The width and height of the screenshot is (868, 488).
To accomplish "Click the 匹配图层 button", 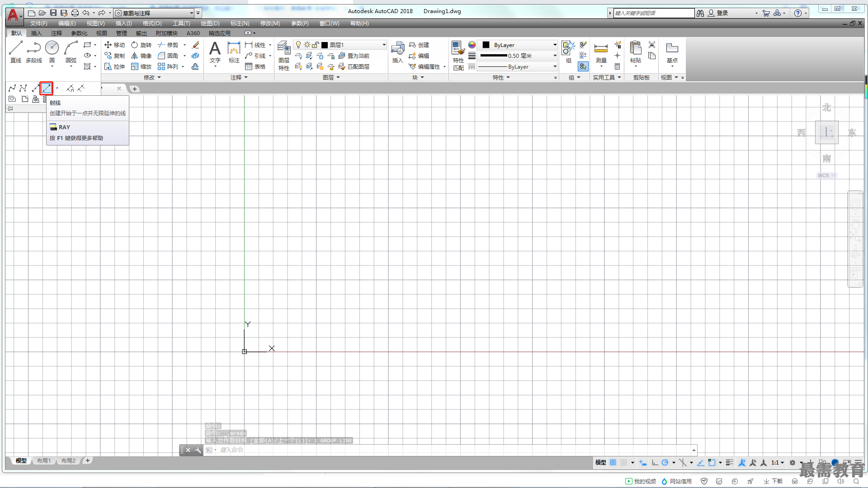I will pyautogui.click(x=354, y=66).
